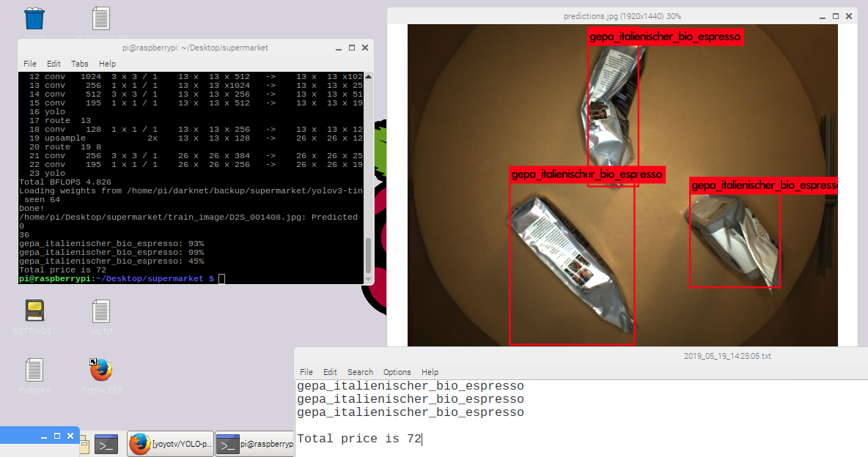Click the '16 yolo' layer line in the terminal

click(47, 112)
